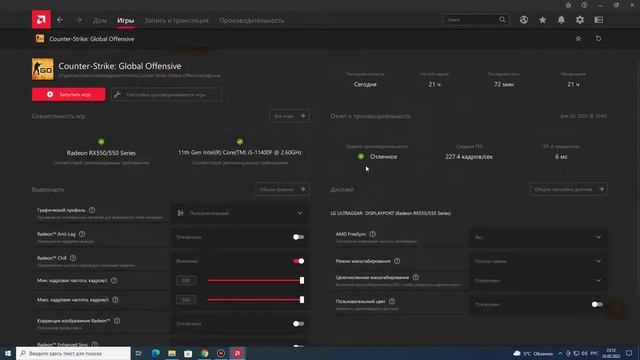Adjust Макс. кадровая частота slider handle
640x360 pixels.
[x=302, y=300]
